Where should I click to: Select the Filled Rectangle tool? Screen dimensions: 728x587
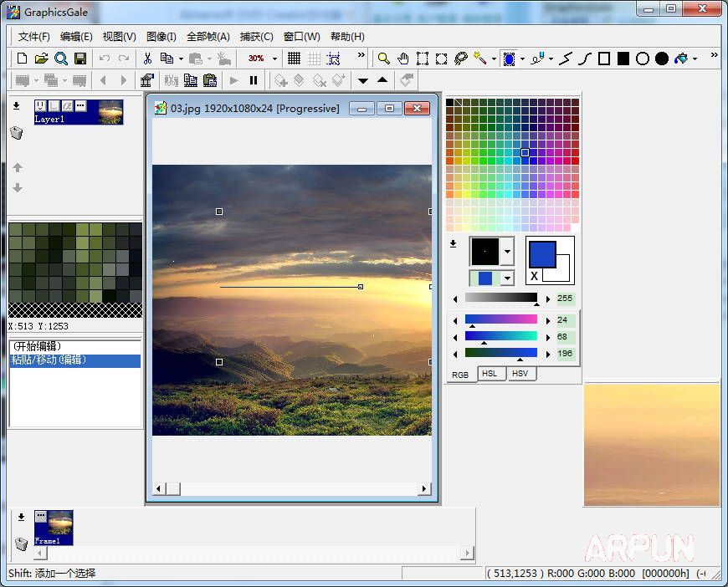point(623,59)
